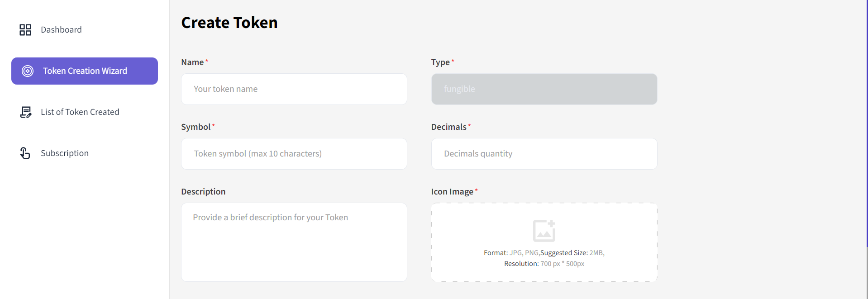This screenshot has width=868, height=299.
Task: Focus the 'Your token name' input field
Action: click(x=294, y=89)
